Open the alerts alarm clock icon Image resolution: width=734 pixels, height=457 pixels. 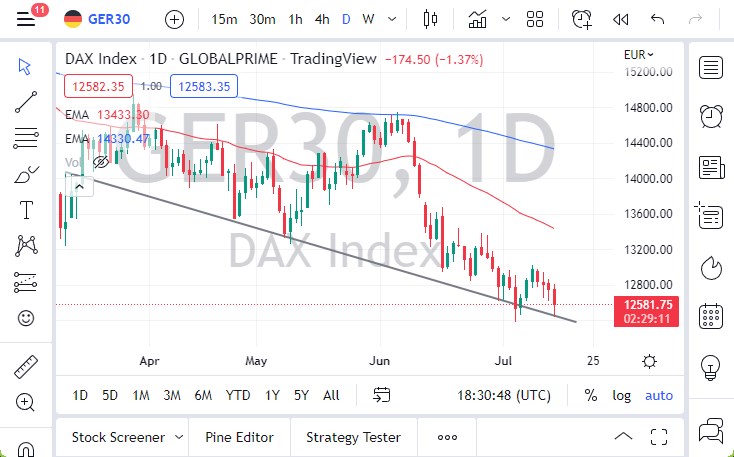coord(711,115)
